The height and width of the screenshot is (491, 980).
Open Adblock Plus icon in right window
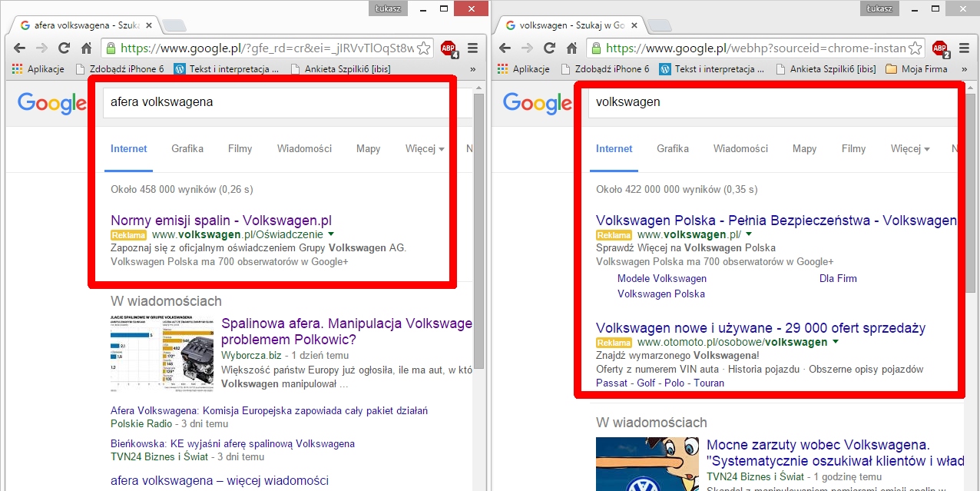941,48
